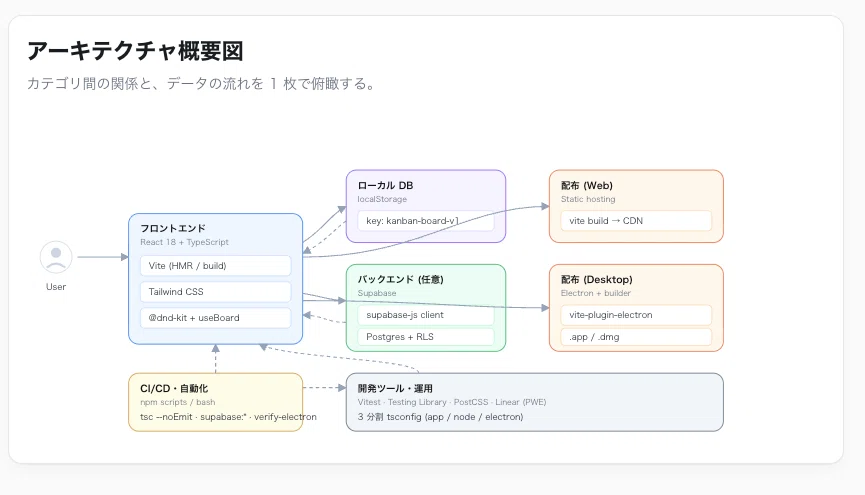Select the 'Vite (HMR / build)' item
Screen dimensions: 865x495
click(x=215, y=265)
